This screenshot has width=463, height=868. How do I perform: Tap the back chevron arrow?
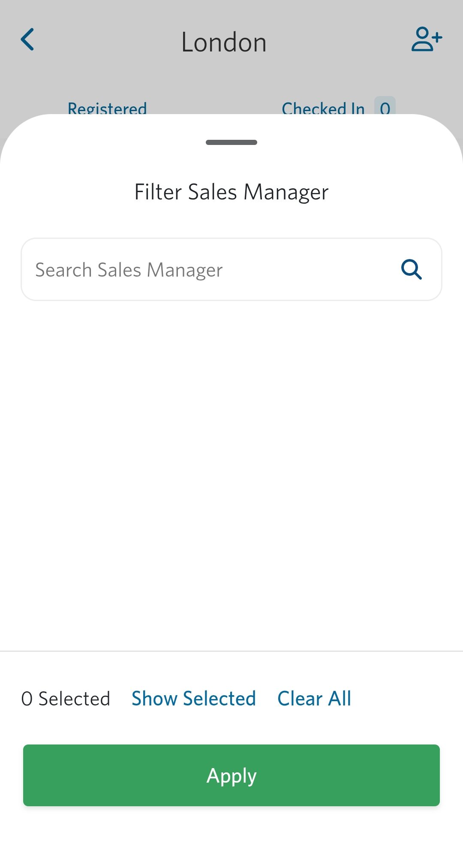pos(27,40)
